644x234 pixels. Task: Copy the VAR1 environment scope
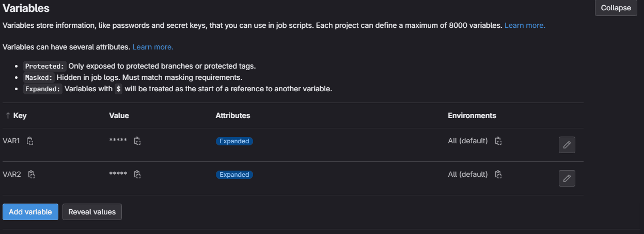click(x=498, y=141)
